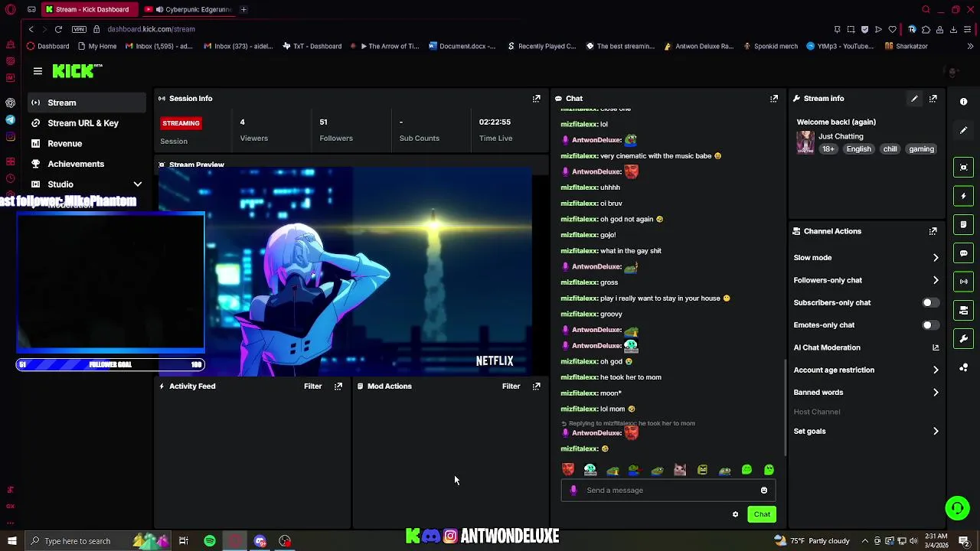
Task: Click the Just Chatting category thumbnail
Action: coord(805,142)
